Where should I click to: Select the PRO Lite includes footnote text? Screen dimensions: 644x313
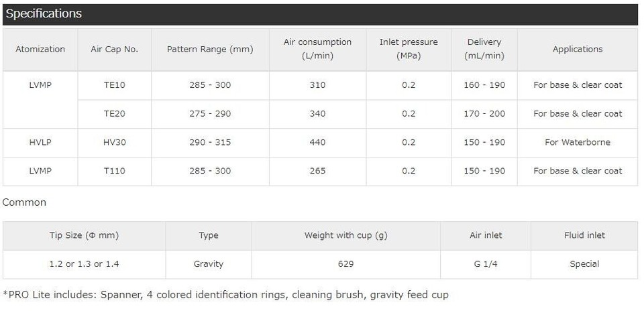pos(225,295)
